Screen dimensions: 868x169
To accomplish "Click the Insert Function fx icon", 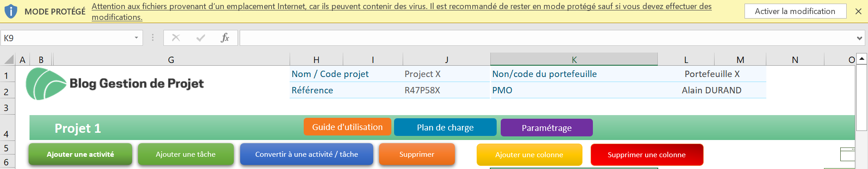I will click(225, 38).
